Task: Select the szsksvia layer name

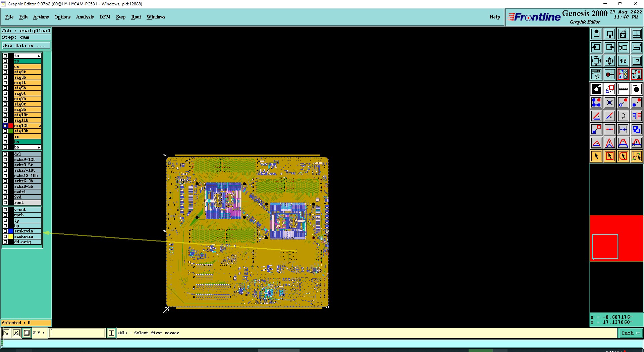Action: coord(27,236)
